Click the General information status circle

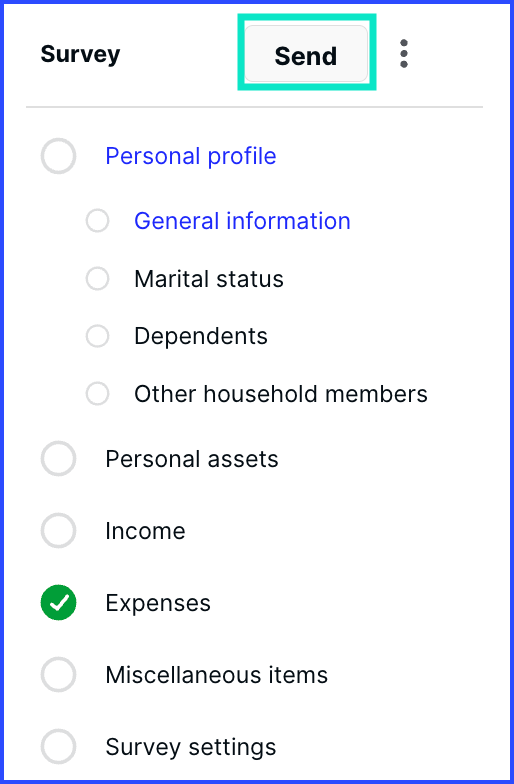(x=98, y=220)
